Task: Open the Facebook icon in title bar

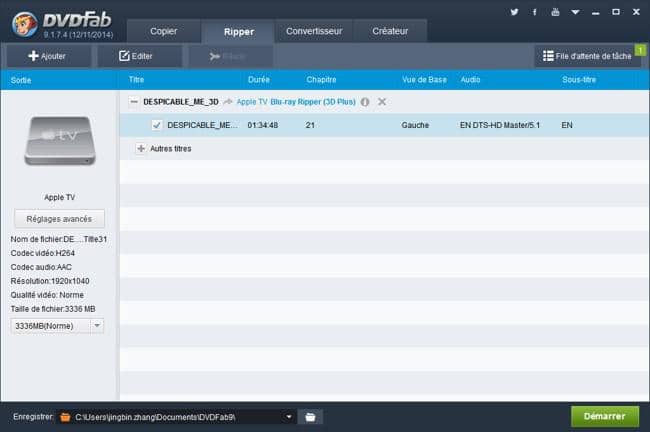Action: click(535, 12)
